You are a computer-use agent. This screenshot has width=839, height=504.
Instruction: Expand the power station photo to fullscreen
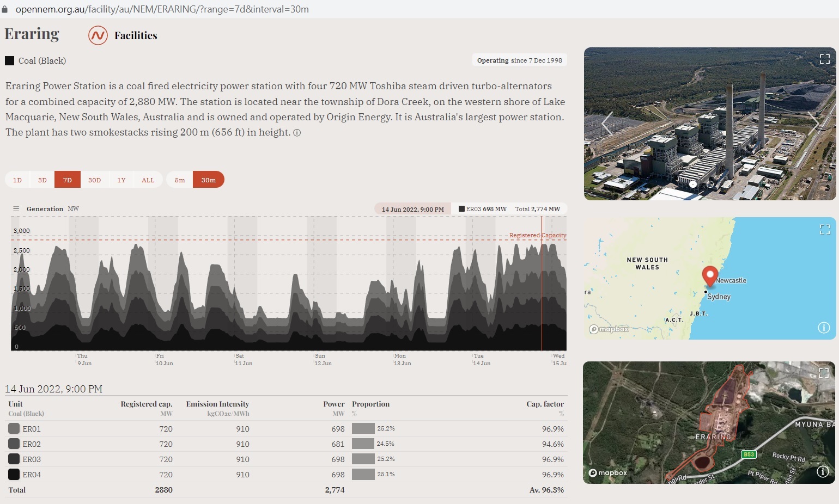(x=825, y=59)
